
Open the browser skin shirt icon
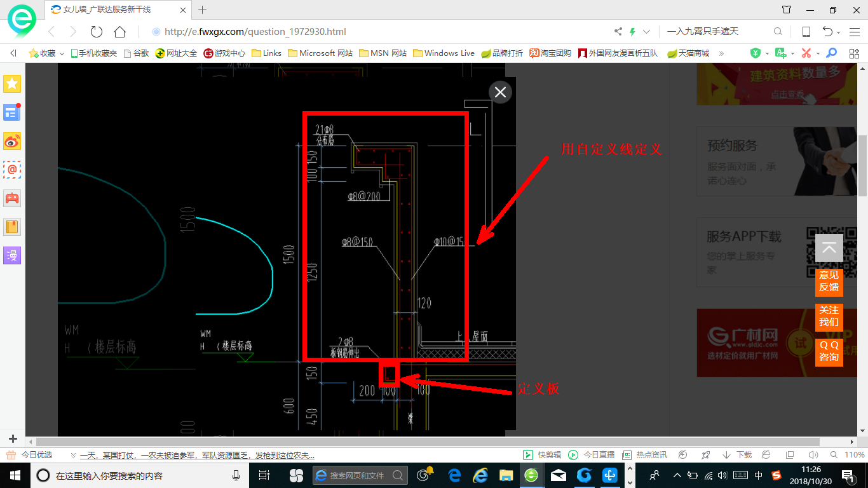[787, 10]
